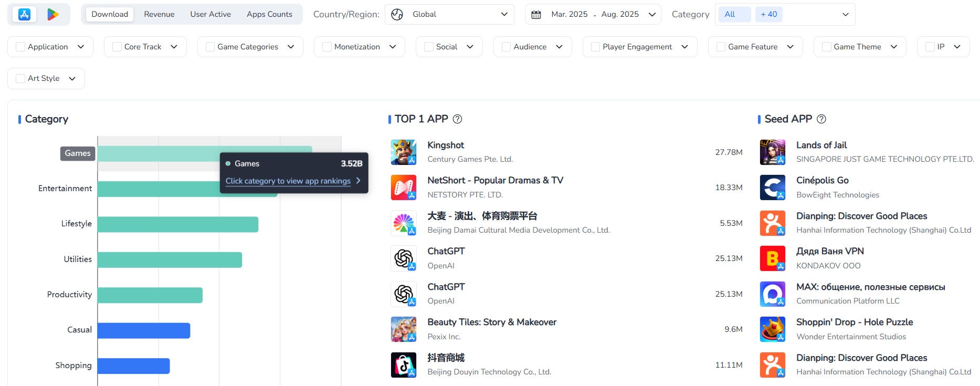Click arrow icon after app rankings link

click(358, 181)
